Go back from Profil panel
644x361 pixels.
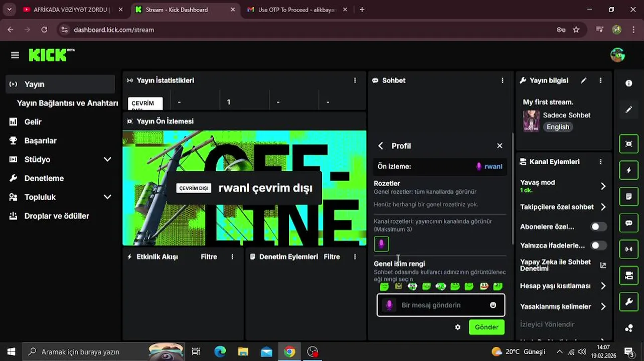(x=381, y=146)
